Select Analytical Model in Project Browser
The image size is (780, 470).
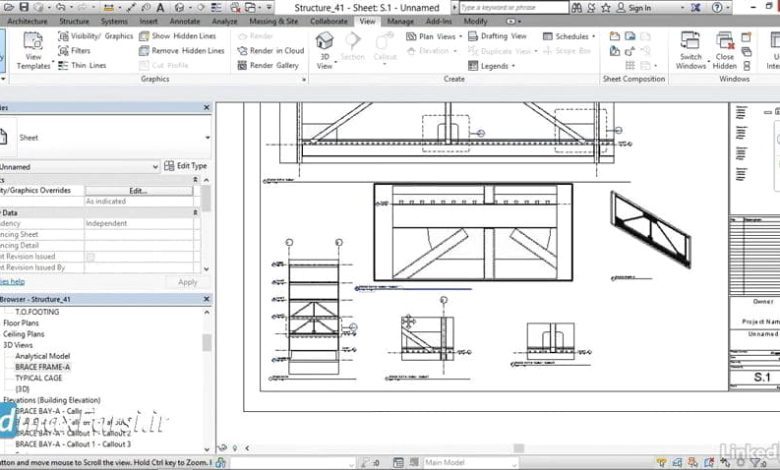pos(43,356)
